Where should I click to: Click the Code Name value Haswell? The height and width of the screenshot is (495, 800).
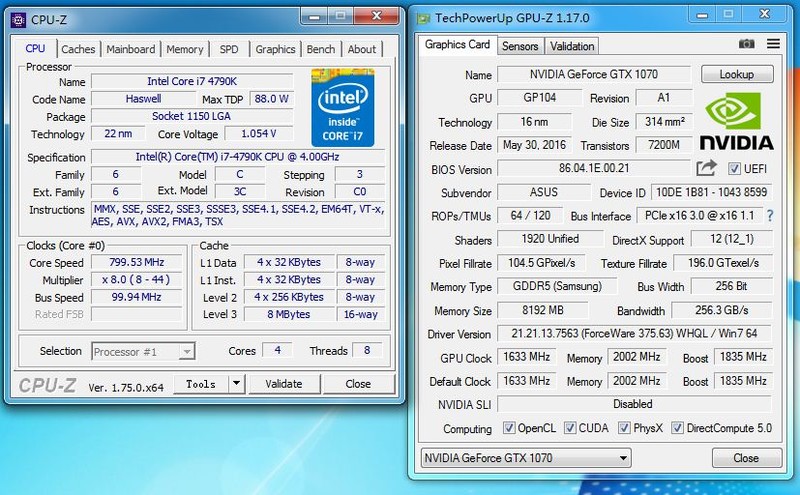coord(143,98)
